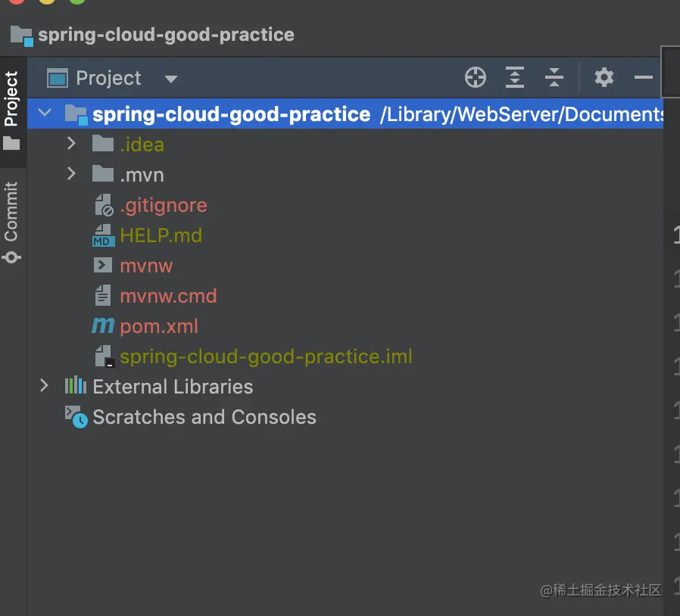Collapse the spring-cloud-good-practice root node

point(45,114)
